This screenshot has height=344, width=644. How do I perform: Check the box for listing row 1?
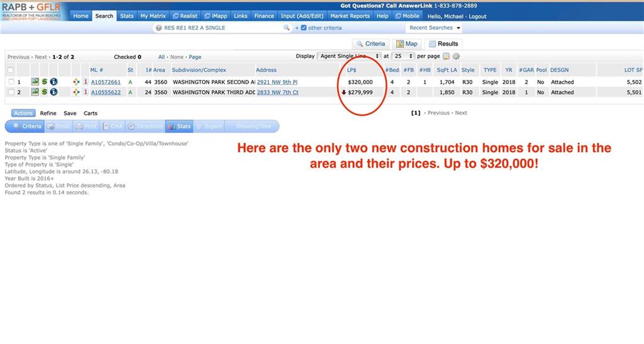pos(10,82)
